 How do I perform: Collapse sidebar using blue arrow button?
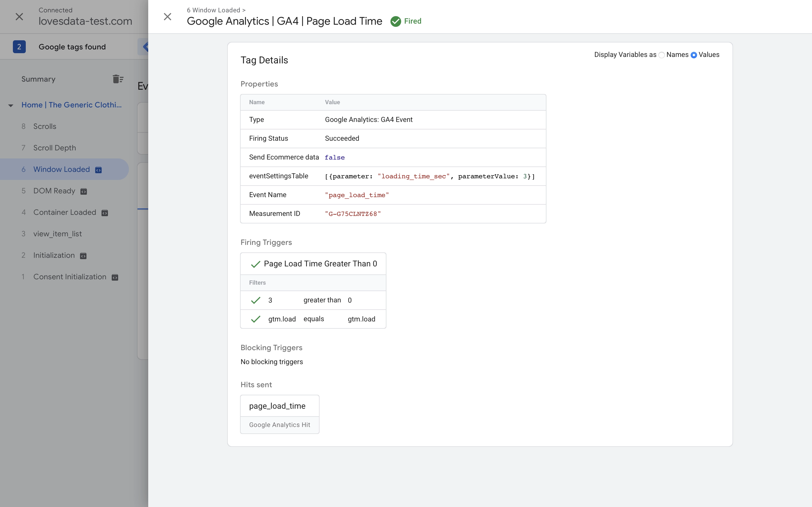click(143, 47)
